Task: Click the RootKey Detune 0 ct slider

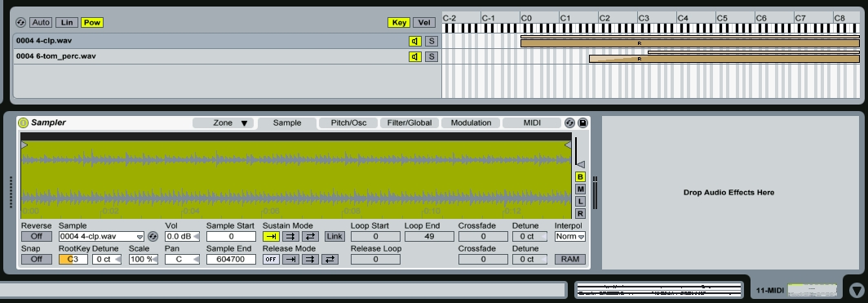Action: [x=106, y=259]
